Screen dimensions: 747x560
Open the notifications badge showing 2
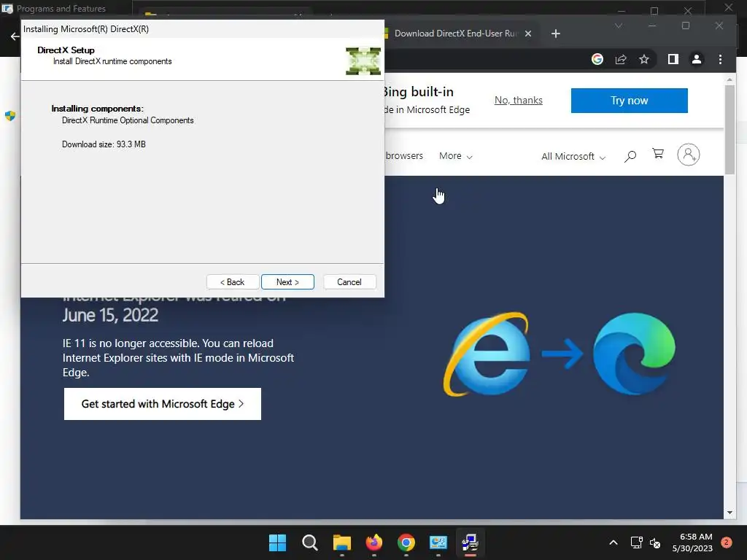[x=727, y=542]
